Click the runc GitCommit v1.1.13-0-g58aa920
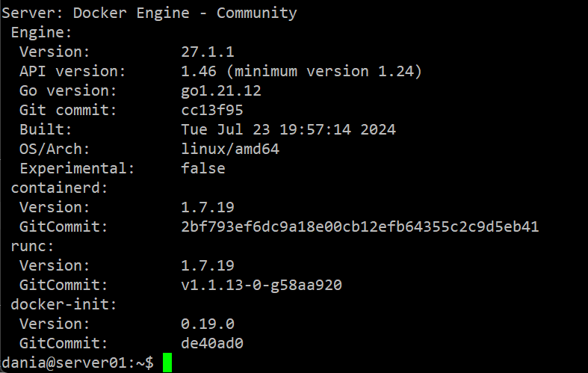The image size is (588, 373). click(x=261, y=285)
